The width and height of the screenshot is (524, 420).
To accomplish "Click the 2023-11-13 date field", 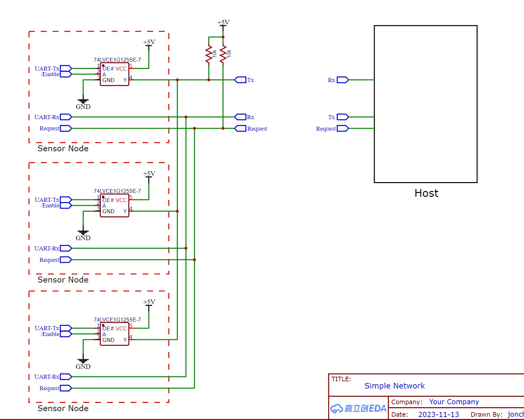I will (x=439, y=414).
